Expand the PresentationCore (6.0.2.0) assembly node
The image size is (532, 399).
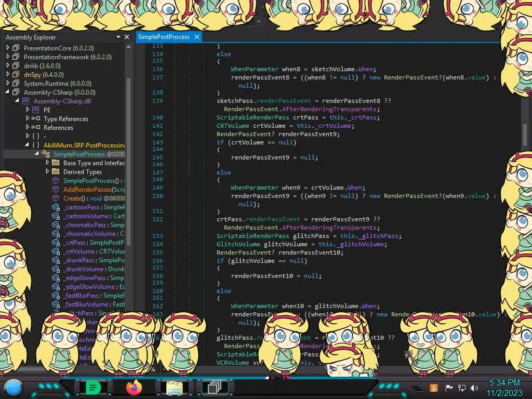[x=8, y=48]
